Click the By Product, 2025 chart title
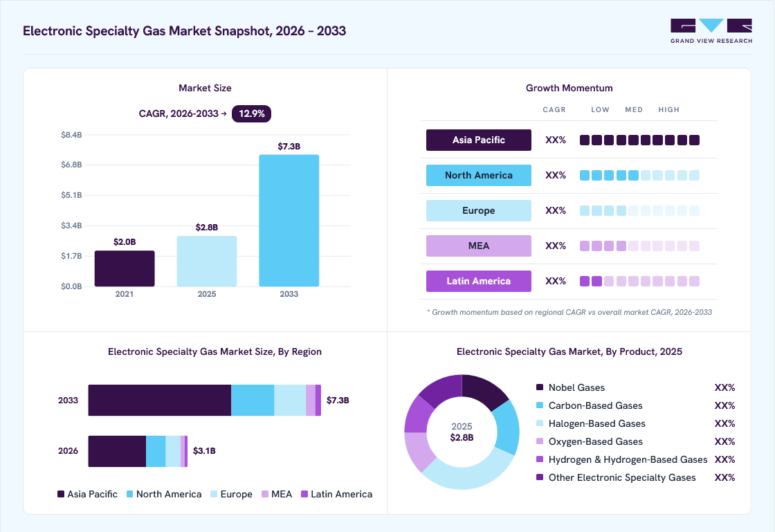 point(569,351)
